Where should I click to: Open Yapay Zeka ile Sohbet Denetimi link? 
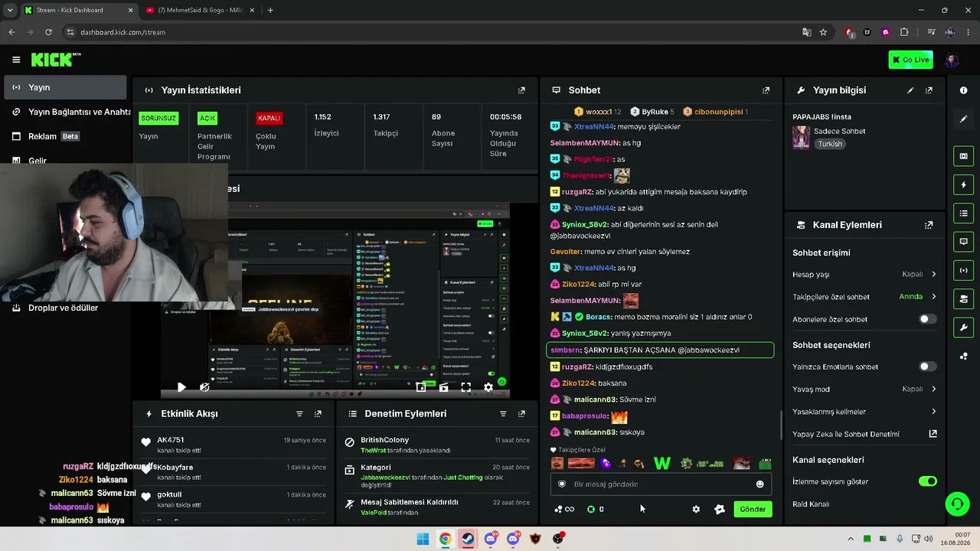click(x=864, y=434)
